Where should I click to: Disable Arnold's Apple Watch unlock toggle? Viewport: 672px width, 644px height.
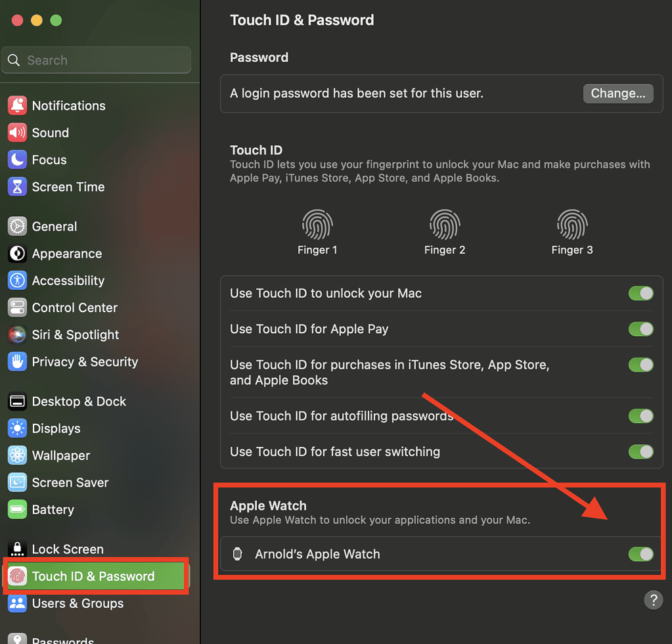(640, 554)
